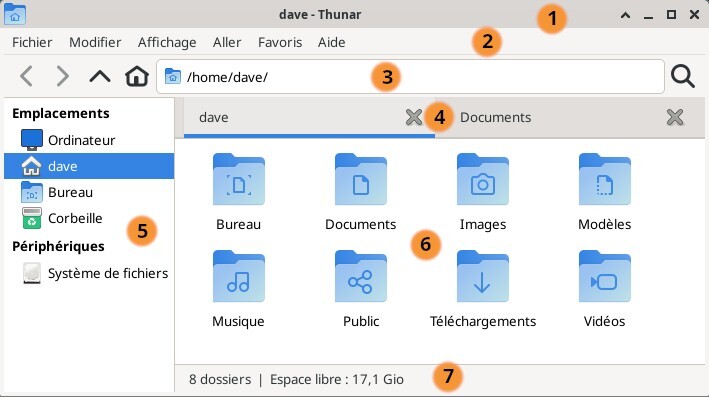This screenshot has width=709, height=397.
Task: Select the Public folder icon
Action: pyautogui.click(x=360, y=276)
